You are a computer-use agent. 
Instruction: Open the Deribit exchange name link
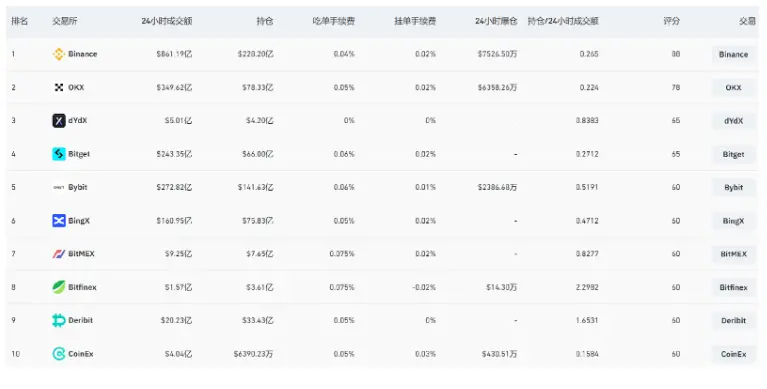click(x=80, y=320)
